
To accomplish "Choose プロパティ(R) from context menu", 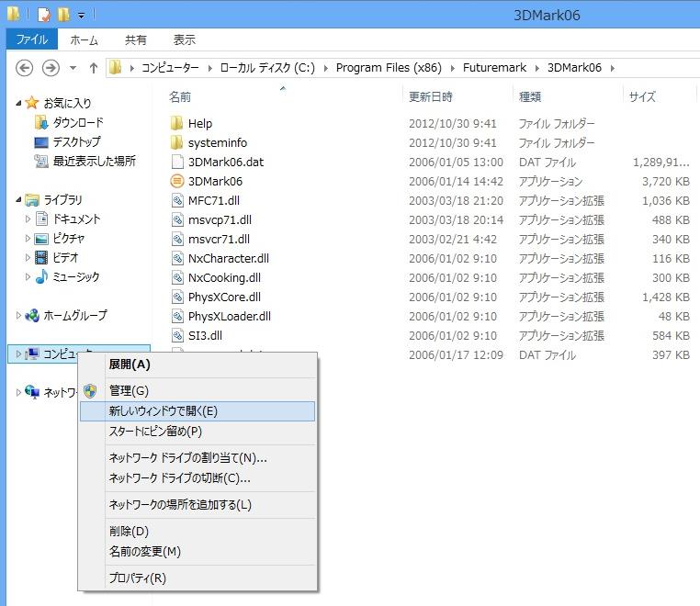I will pos(198,578).
